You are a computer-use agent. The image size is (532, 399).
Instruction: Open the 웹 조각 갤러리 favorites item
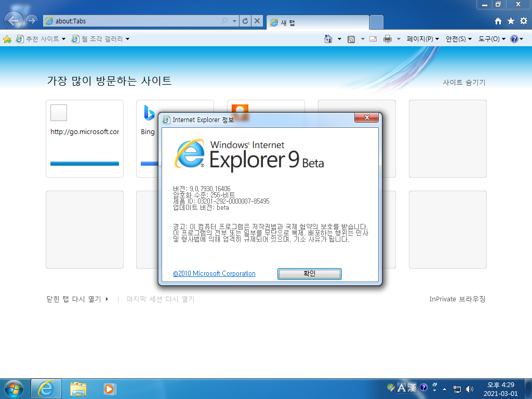(100, 39)
